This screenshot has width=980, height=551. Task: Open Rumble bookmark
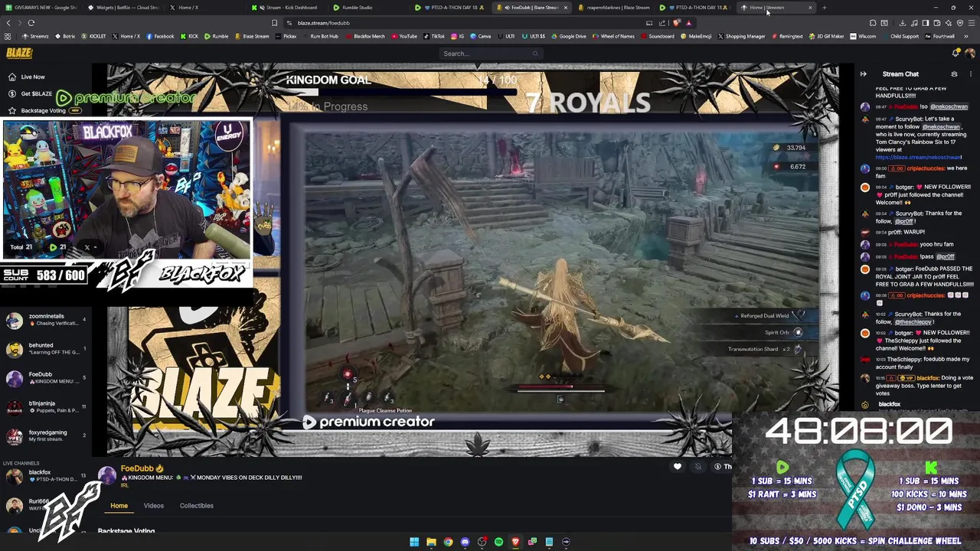pos(216,36)
